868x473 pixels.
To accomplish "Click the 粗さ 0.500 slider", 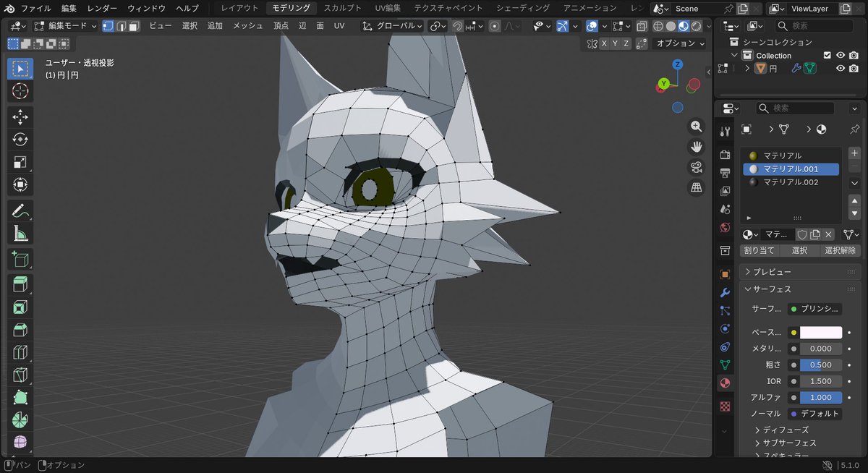I will (x=821, y=365).
